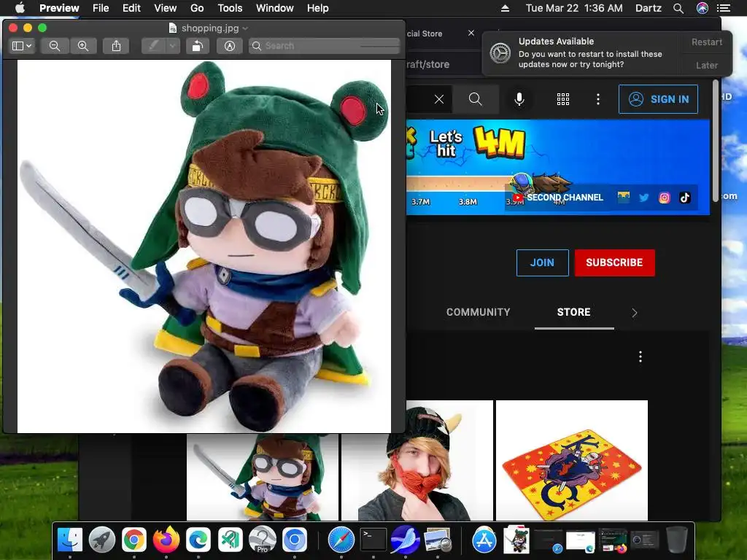Close the browser tab 'cial Store'

click(471, 33)
